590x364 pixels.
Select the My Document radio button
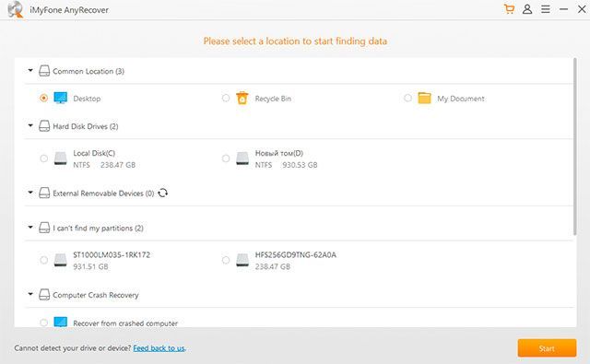407,99
